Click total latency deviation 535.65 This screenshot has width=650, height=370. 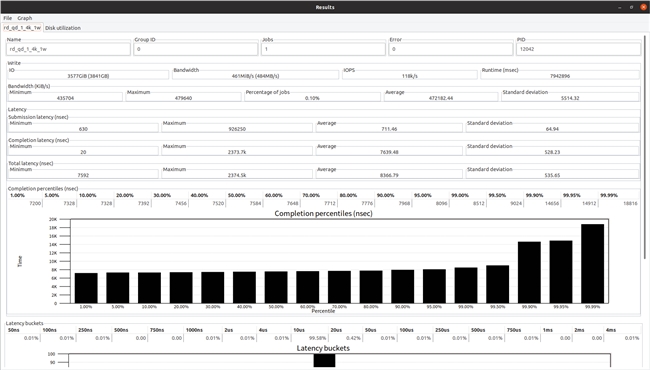[x=552, y=175]
